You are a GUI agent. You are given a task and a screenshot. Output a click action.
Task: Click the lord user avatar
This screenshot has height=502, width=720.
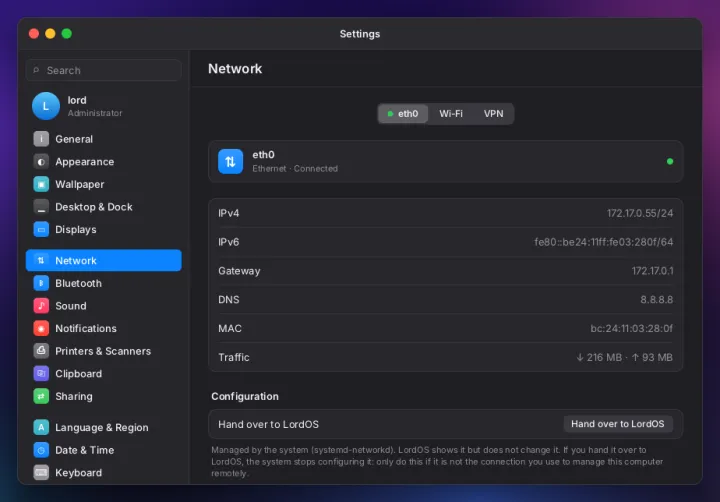[x=46, y=106]
